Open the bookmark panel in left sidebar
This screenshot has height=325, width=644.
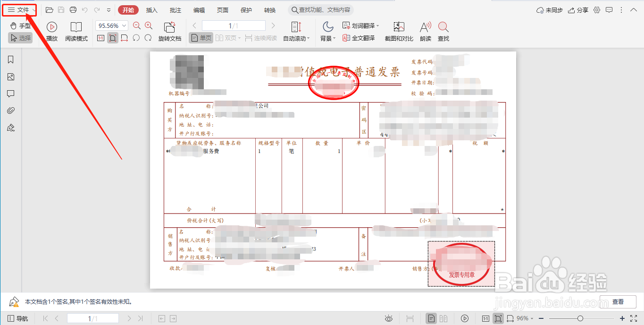(11, 60)
